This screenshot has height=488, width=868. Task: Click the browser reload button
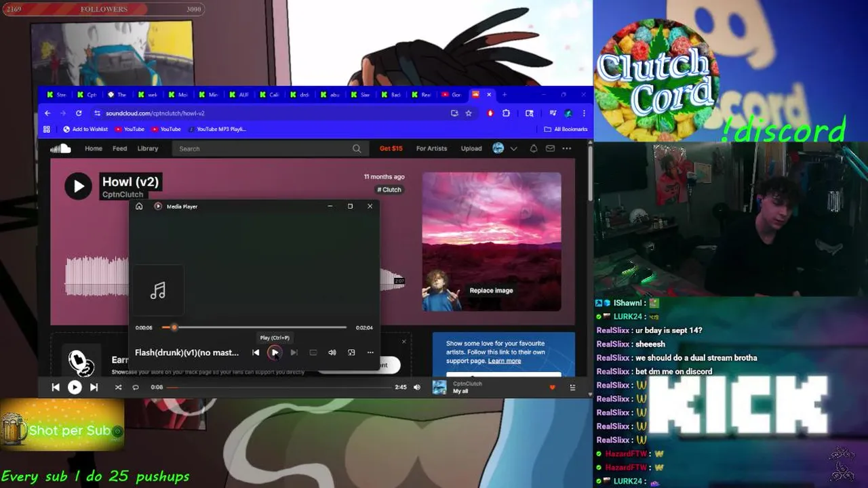click(x=79, y=113)
